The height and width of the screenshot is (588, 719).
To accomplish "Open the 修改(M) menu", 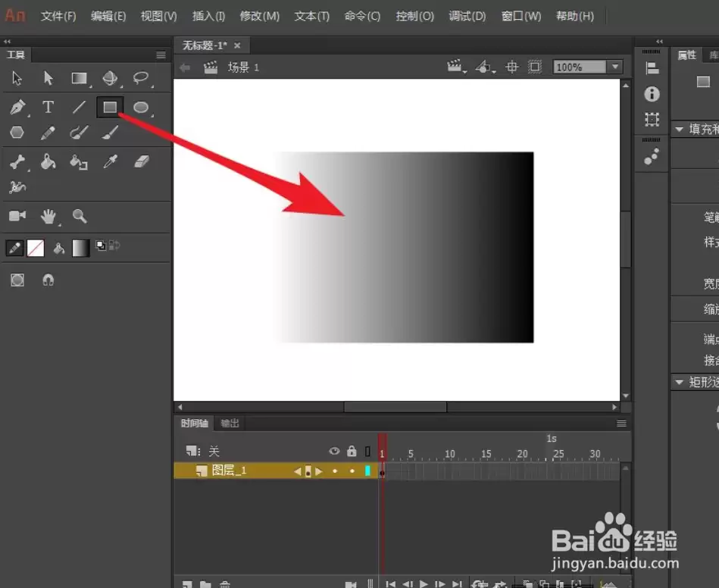I will coord(260,16).
